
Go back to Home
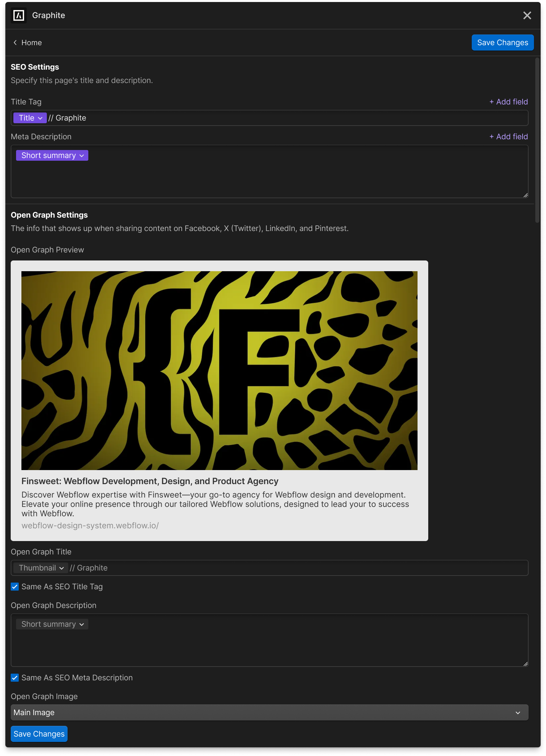(x=31, y=43)
